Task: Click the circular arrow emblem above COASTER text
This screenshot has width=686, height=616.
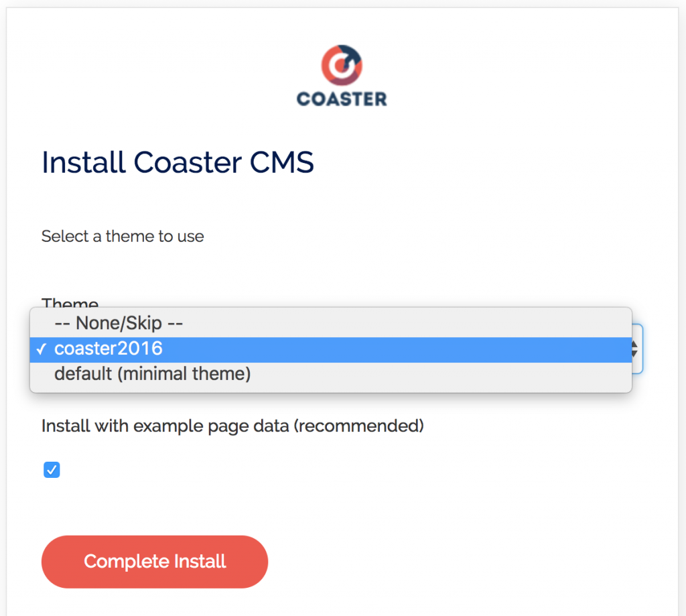Action: click(341, 65)
